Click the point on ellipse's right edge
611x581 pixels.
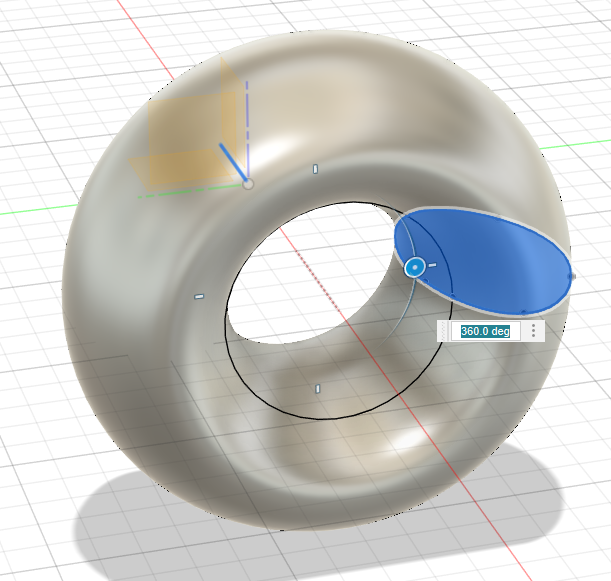click(571, 276)
